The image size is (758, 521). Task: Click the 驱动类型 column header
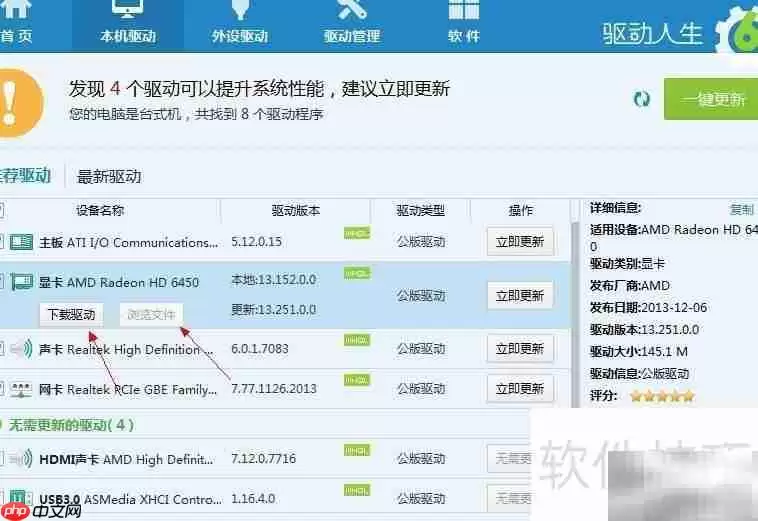[420, 210]
